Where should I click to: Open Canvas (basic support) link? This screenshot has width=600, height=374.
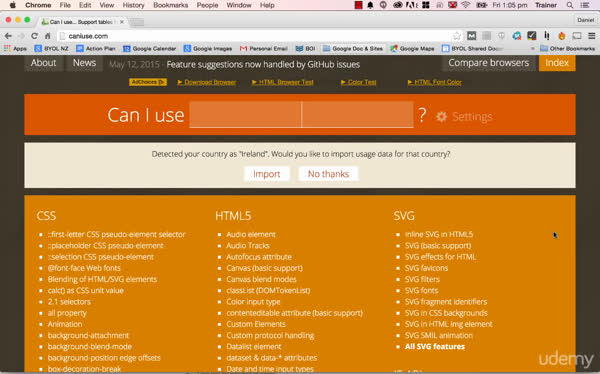[264, 268]
